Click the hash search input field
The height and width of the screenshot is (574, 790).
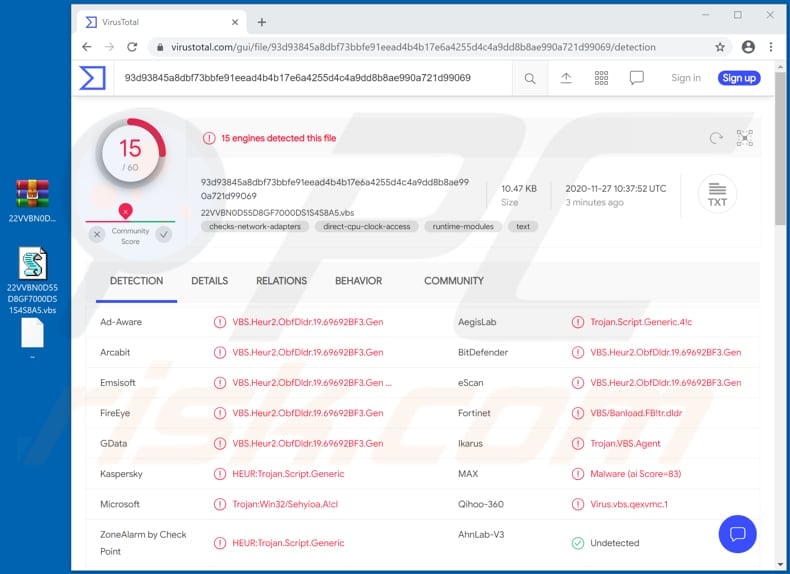[313, 78]
